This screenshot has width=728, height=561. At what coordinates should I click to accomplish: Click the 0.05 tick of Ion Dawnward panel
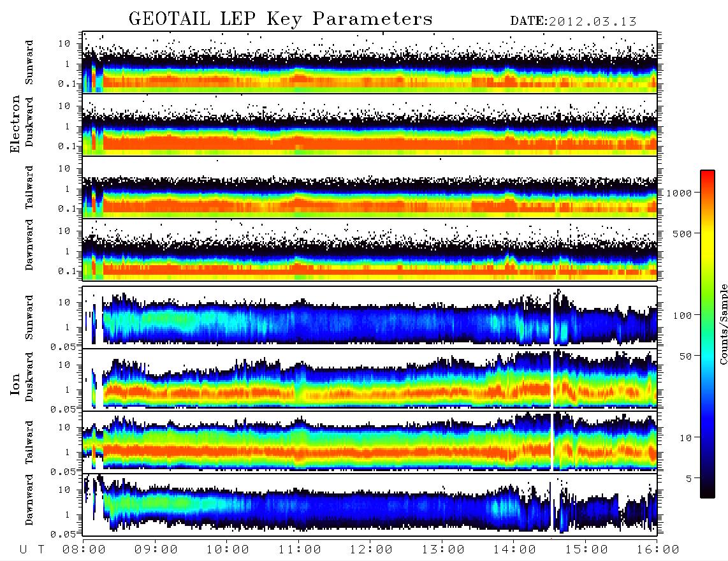tap(63, 534)
